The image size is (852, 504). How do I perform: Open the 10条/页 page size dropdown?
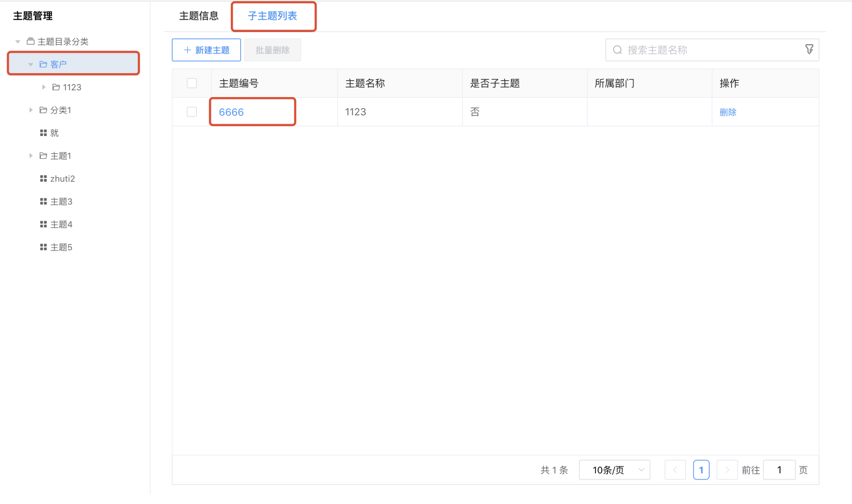point(614,470)
